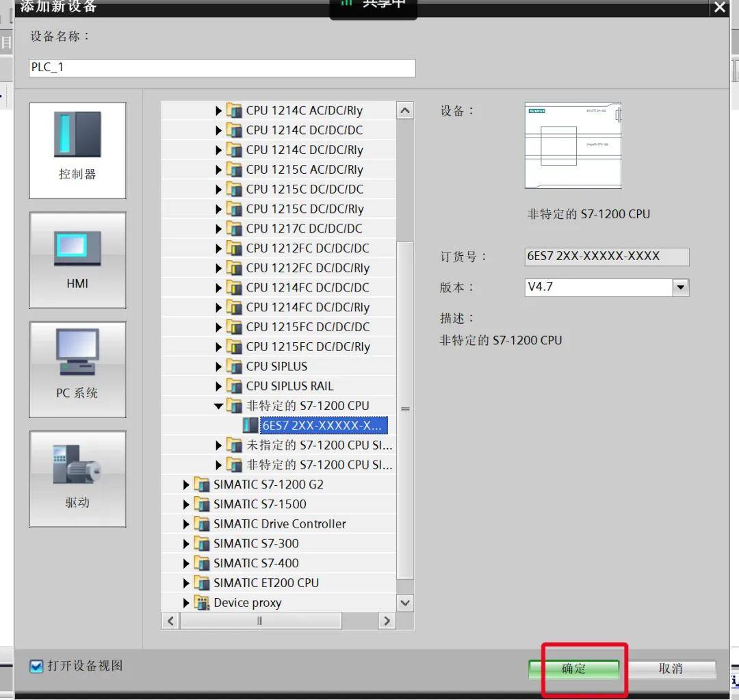Image resolution: width=739 pixels, height=700 pixels.
Task: Click the Device proxy icon
Action: [x=202, y=602]
